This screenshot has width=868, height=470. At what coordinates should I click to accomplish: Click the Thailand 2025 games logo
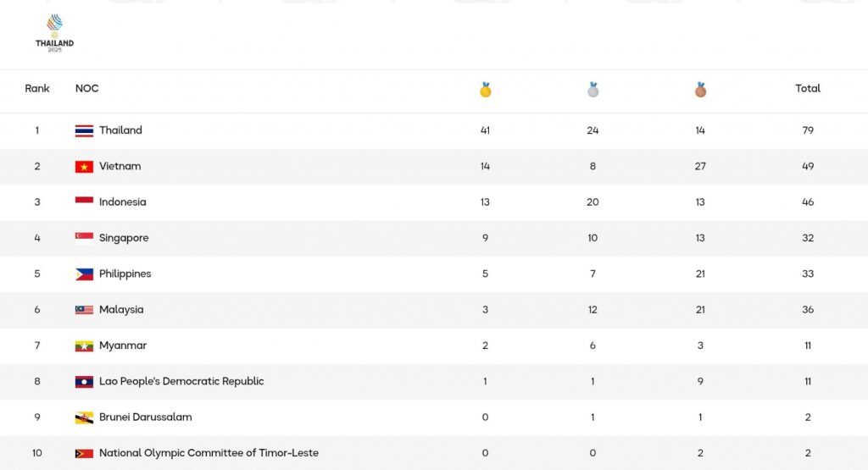coord(54,33)
